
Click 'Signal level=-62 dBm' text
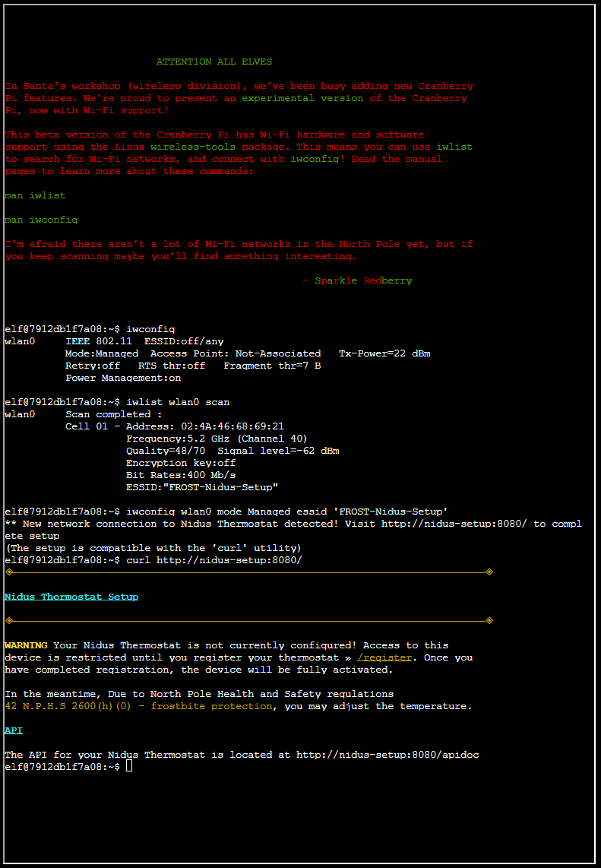[278, 451]
